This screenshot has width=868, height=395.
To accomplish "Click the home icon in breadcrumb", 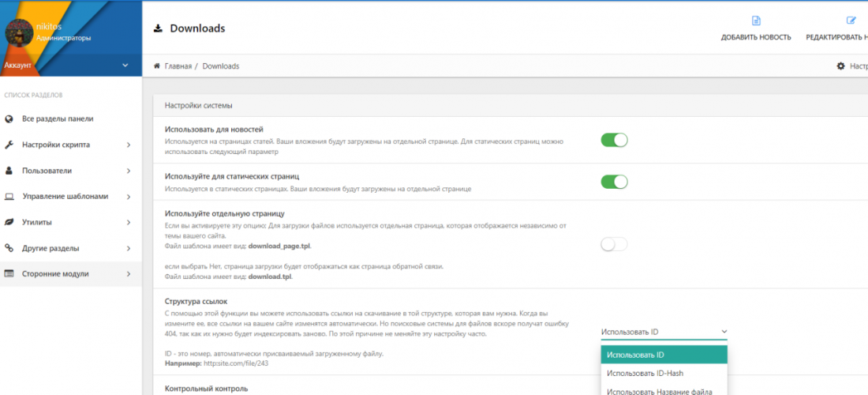I will [157, 66].
